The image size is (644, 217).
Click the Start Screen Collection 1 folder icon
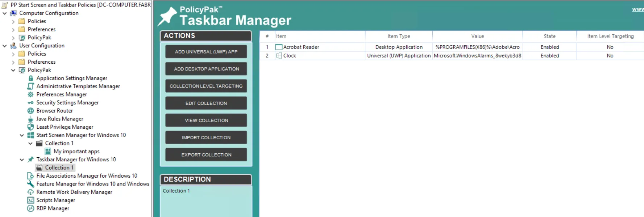click(x=39, y=143)
